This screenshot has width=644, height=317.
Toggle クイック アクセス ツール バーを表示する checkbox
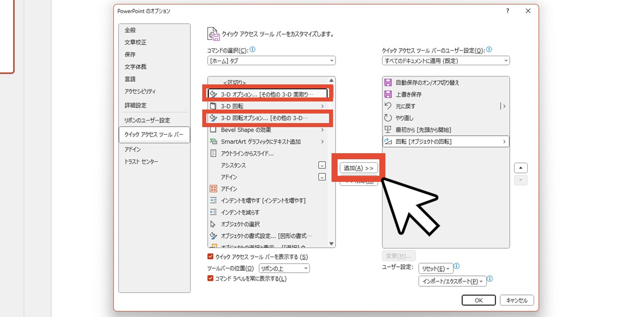(x=211, y=257)
